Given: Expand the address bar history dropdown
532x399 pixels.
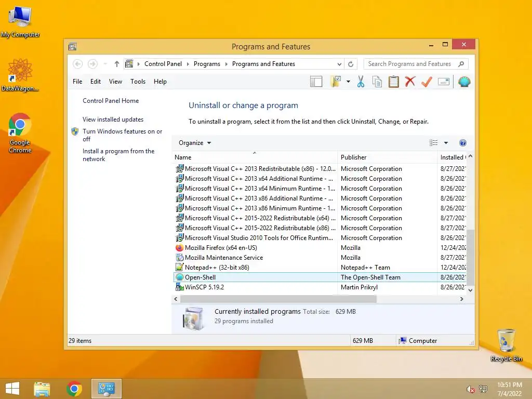Looking at the screenshot, I should tap(339, 64).
